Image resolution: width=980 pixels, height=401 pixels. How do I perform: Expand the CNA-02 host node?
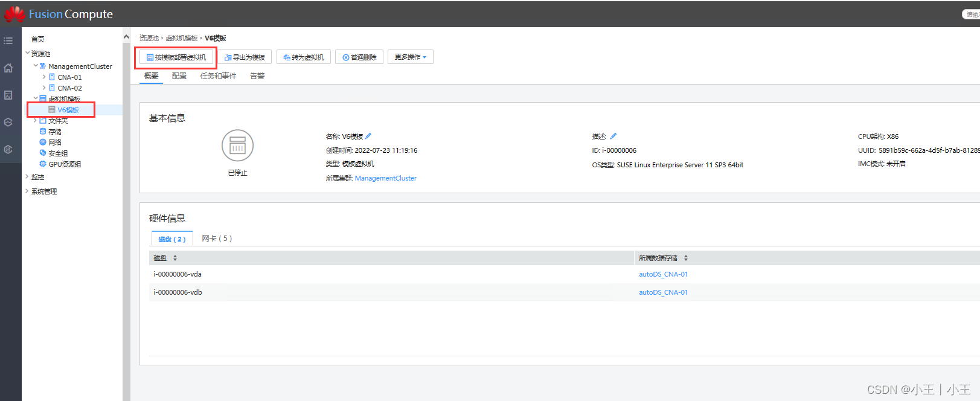pos(44,88)
